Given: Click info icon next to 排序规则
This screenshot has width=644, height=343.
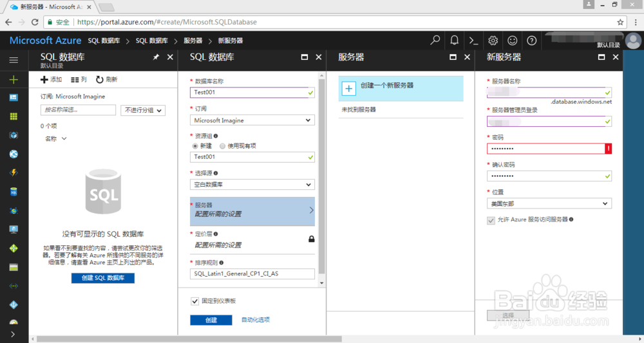Looking at the screenshot, I should point(222,263).
